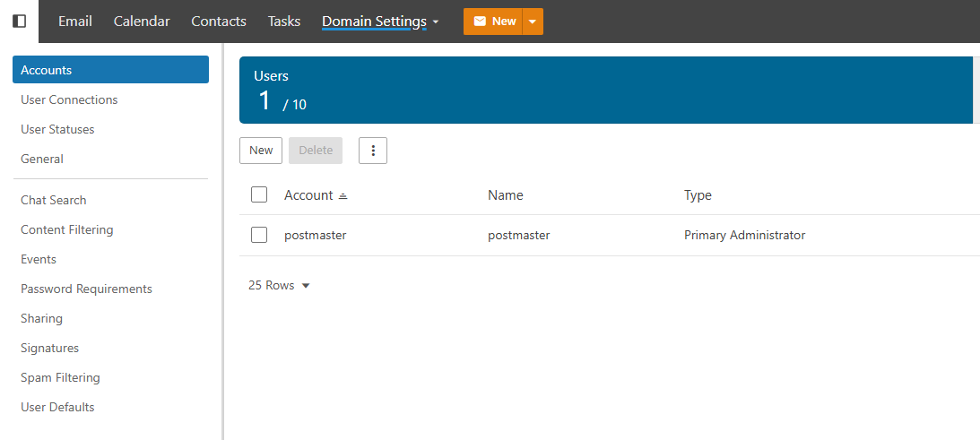Image resolution: width=980 pixels, height=440 pixels.
Task: Switch to the Contacts tab
Action: [219, 22]
